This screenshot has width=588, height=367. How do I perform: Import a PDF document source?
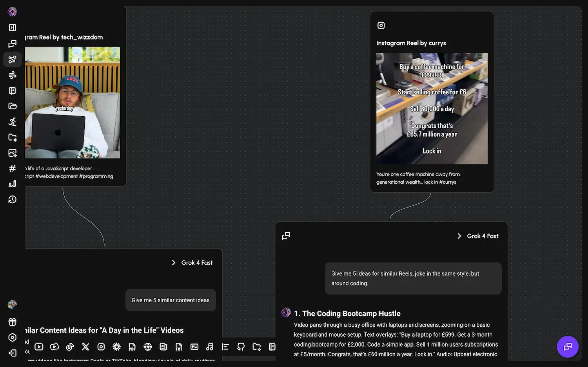point(132,347)
